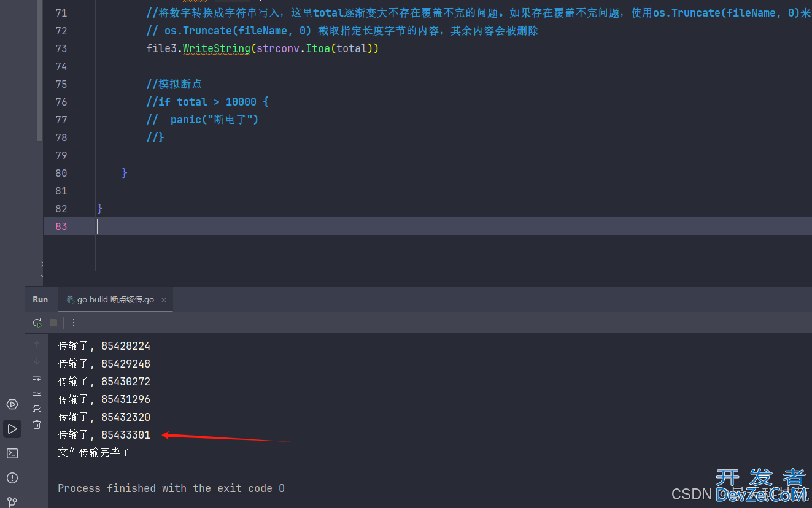Image resolution: width=812 pixels, height=508 pixels.
Task: Click the Stop process square button
Action: click(x=53, y=323)
